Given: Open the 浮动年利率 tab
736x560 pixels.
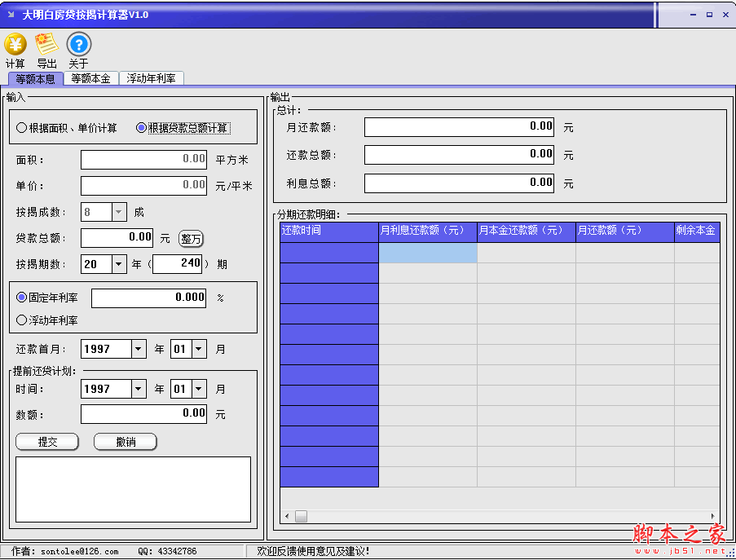Looking at the screenshot, I should tap(151, 78).
